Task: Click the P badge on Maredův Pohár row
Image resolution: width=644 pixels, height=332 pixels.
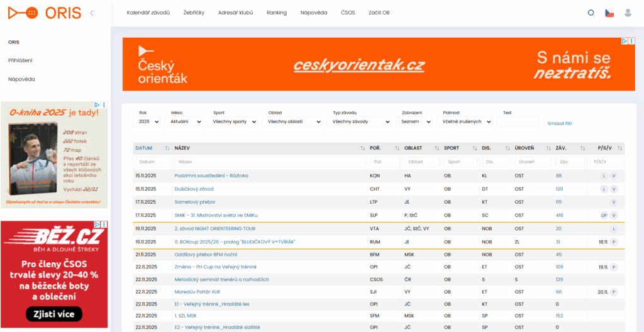Action: coord(614,292)
